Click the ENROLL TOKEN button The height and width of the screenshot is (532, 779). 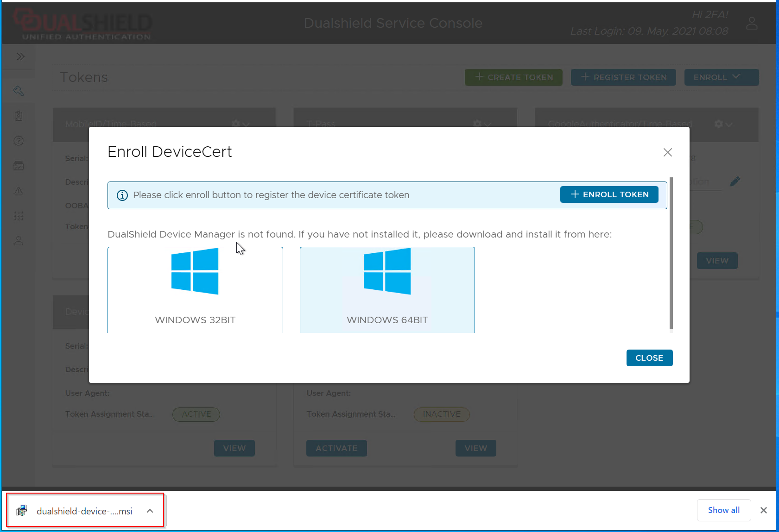(x=609, y=194)
